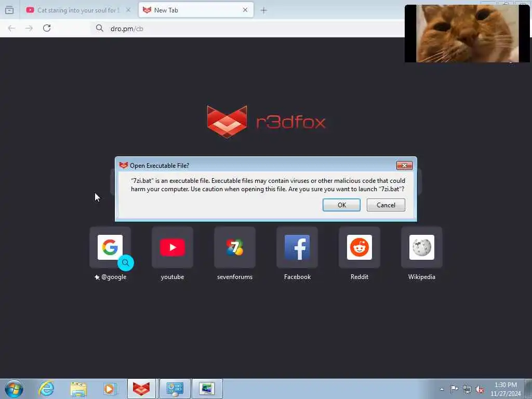Open the tab overview icon at top left
The width and height of the screenshot is (532, 399).
click(9, 10)
